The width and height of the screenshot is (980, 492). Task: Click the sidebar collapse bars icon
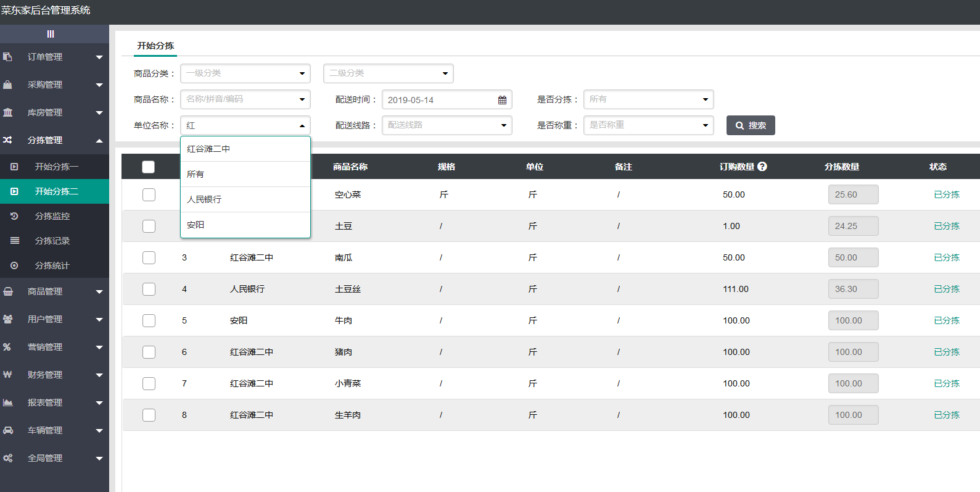coord(51,34)
